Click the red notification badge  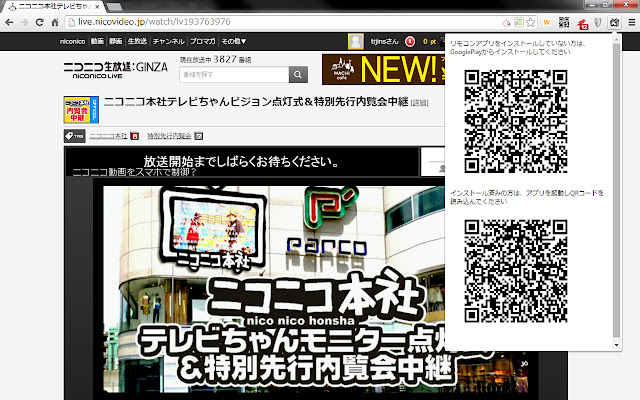(x=410, y=42)
